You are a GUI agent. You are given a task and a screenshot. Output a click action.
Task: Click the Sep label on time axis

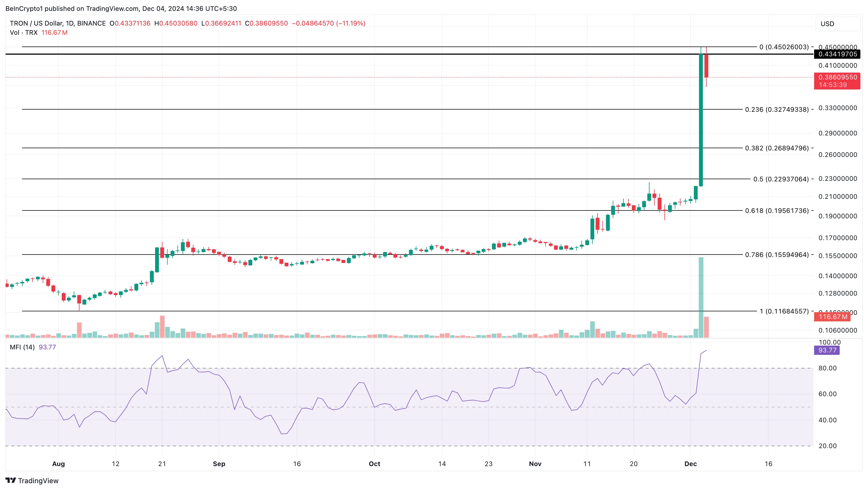pyautogui.click(x=219, y=464)
